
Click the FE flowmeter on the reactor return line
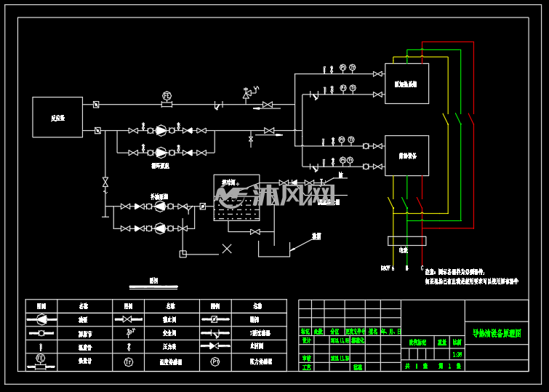167,99
